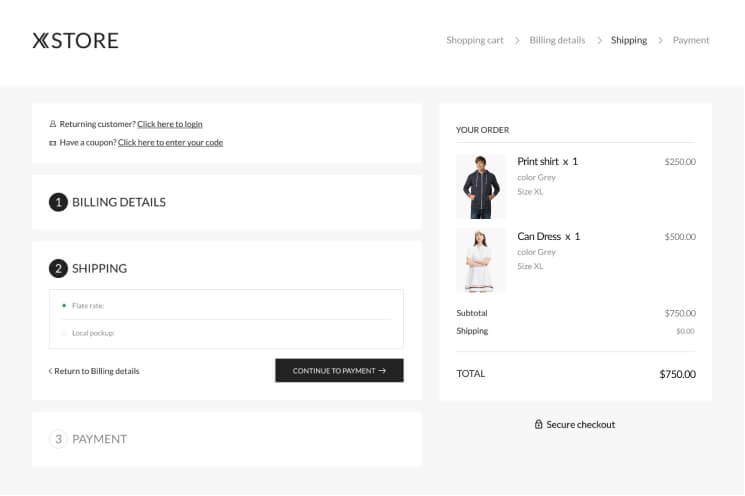Viewport: 745px width, 496px height.
Task: Open the Can Dress product thumbnail
Action: point(481,260)
